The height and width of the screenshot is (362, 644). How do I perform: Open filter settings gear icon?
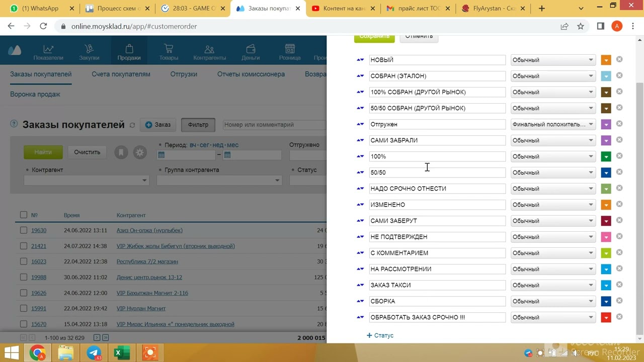(140, 152)
